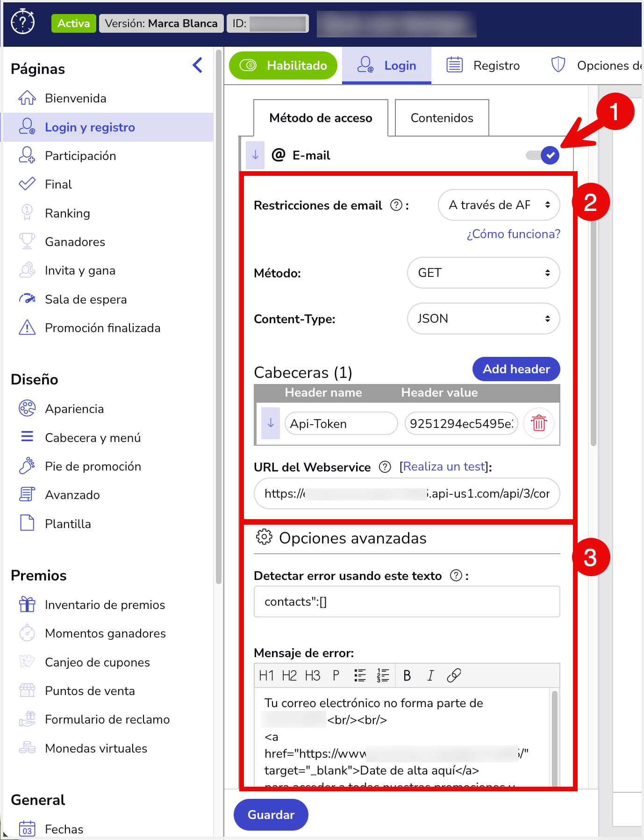Image resolution: width=644 pixels, height=840 pixels.
Task: Toggle the E-mail access method switch
Action: pos(543,155)
